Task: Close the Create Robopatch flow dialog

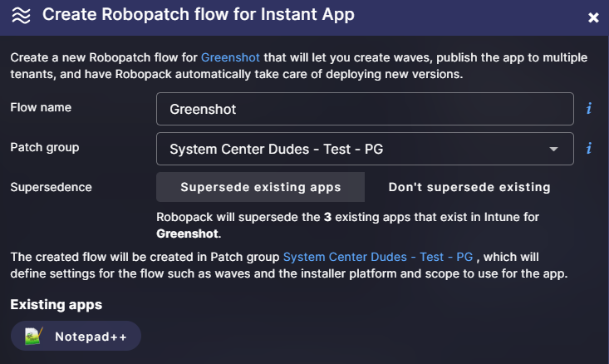Action: point(593,17)
